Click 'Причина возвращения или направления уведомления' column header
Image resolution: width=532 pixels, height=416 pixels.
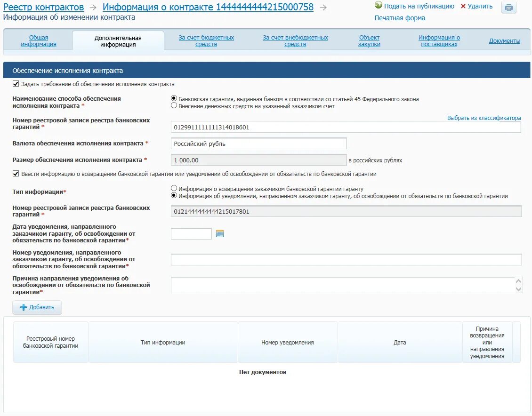(x=487, y=342)
